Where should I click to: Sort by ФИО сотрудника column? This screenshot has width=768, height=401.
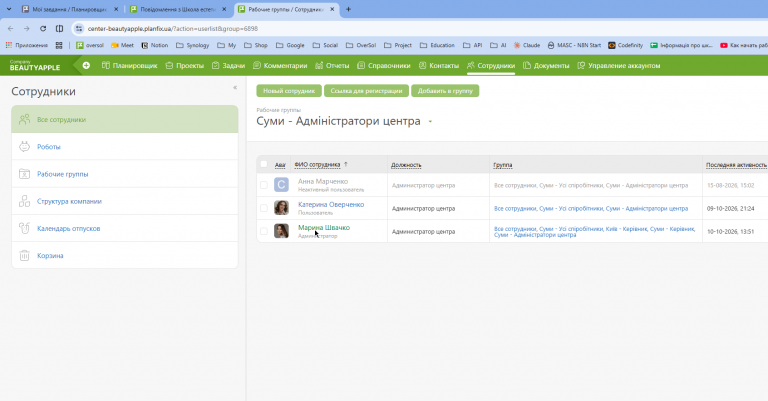pos(317,165)
